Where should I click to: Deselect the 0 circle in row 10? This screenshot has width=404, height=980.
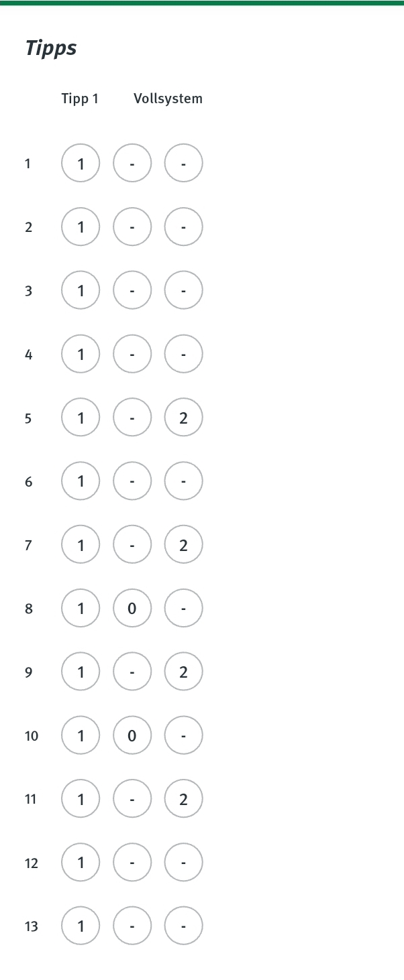[x=132, y=735]
